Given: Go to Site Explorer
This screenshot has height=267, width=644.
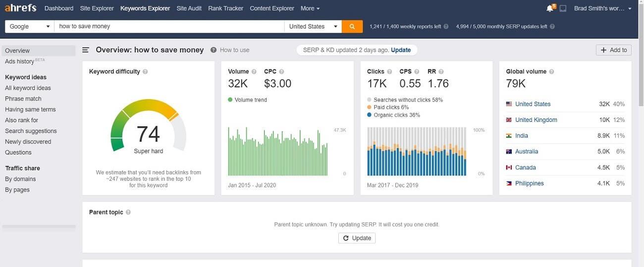Looking at the screenshot, I should tap(97, 8).
